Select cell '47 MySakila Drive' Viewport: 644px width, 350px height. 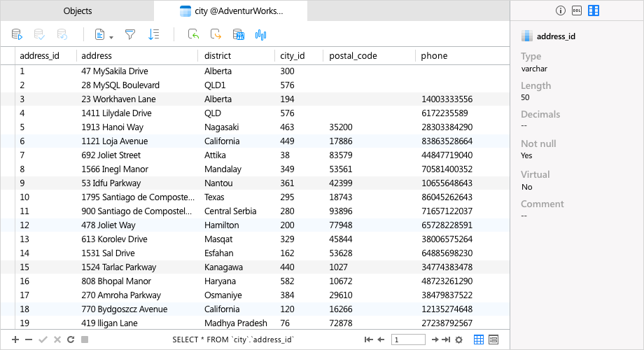coord(115,71)
